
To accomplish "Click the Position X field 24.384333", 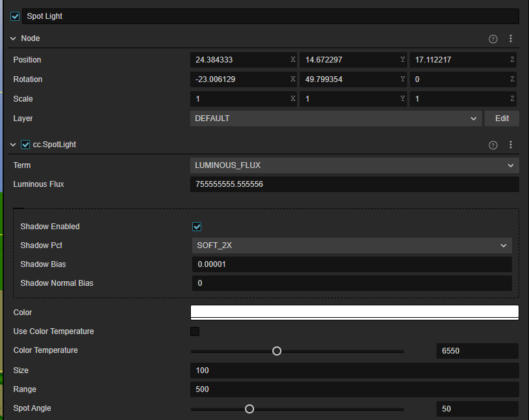I will pos(243,60).
